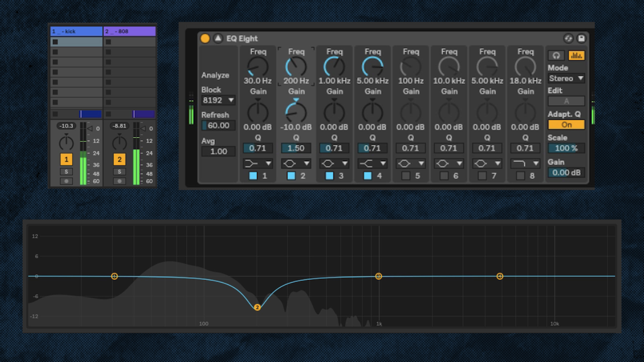Click the headphone monitor icon
Screen dimensions: 644x362
click(556, 55)
